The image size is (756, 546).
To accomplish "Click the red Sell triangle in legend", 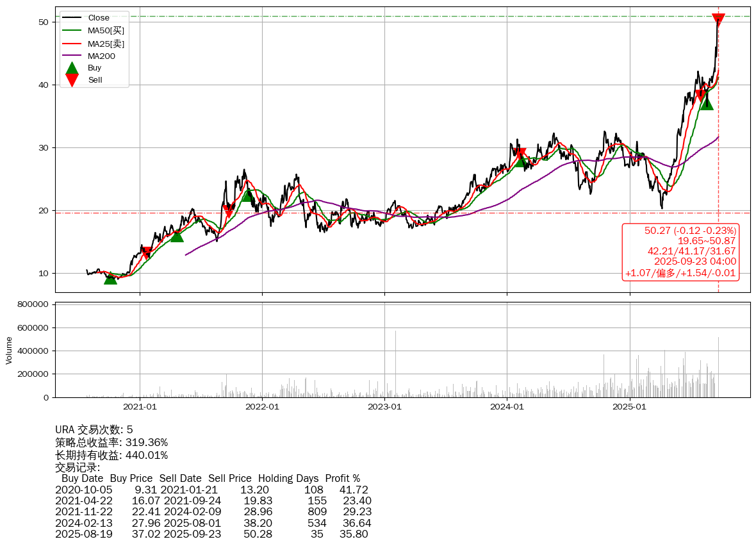I will click(72, 80).
